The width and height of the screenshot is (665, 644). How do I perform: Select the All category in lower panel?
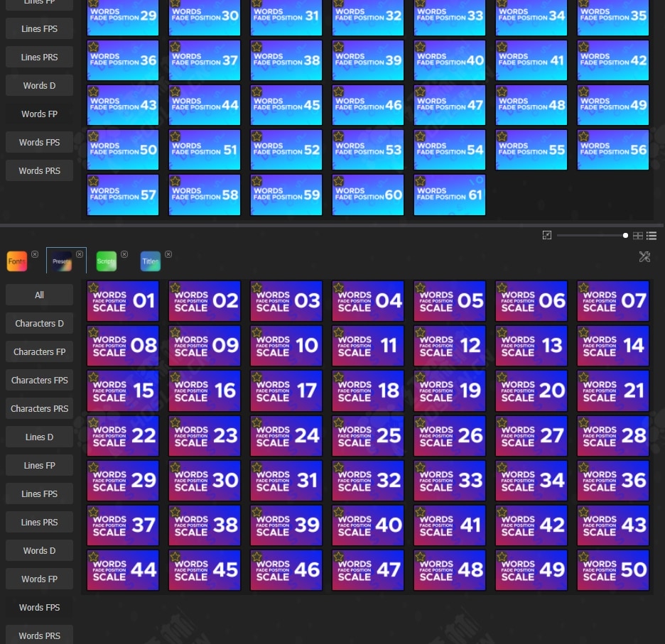(x=40, y=295)
